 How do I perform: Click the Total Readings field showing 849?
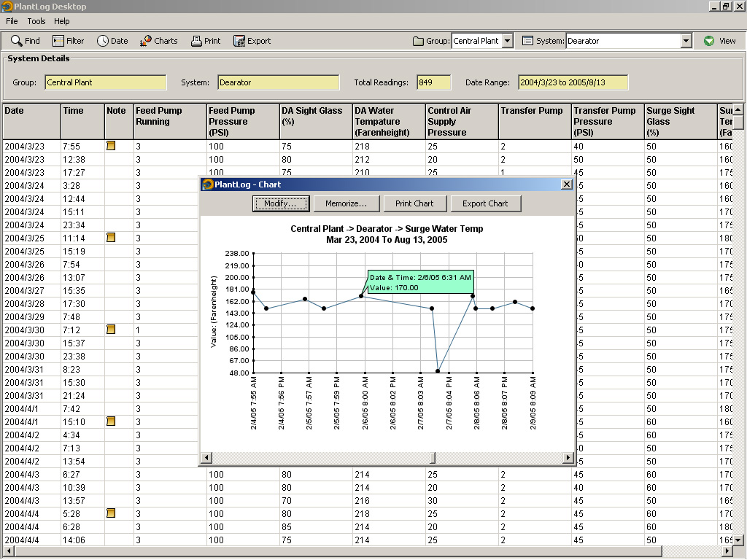pyautogui.click(x=434, y=82)
